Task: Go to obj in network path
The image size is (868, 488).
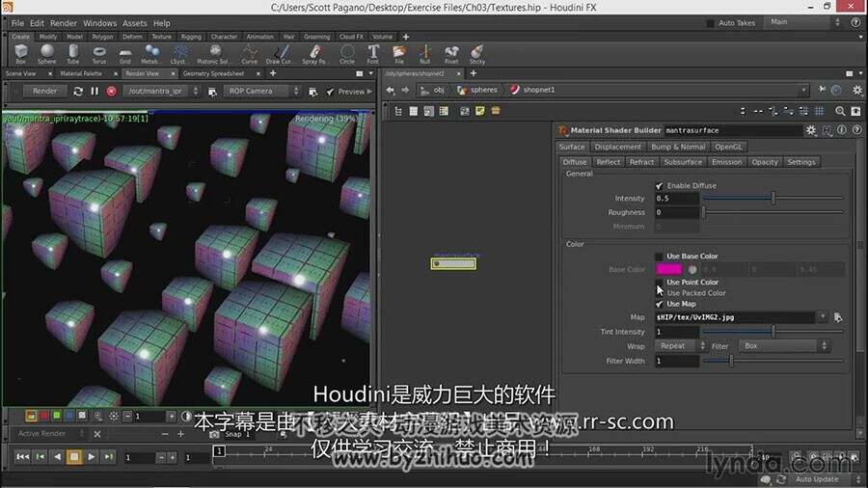Action: [433, 90]
